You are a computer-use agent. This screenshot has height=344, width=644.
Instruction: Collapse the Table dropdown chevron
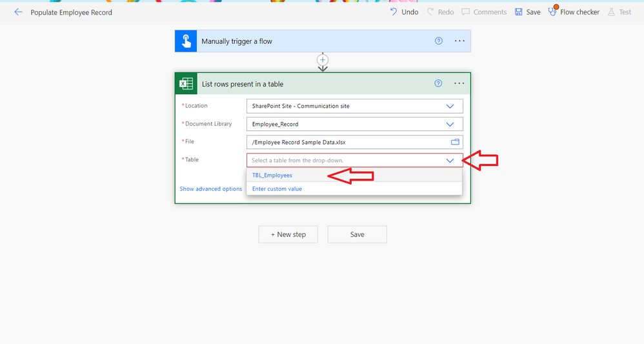tap(450, 160)
